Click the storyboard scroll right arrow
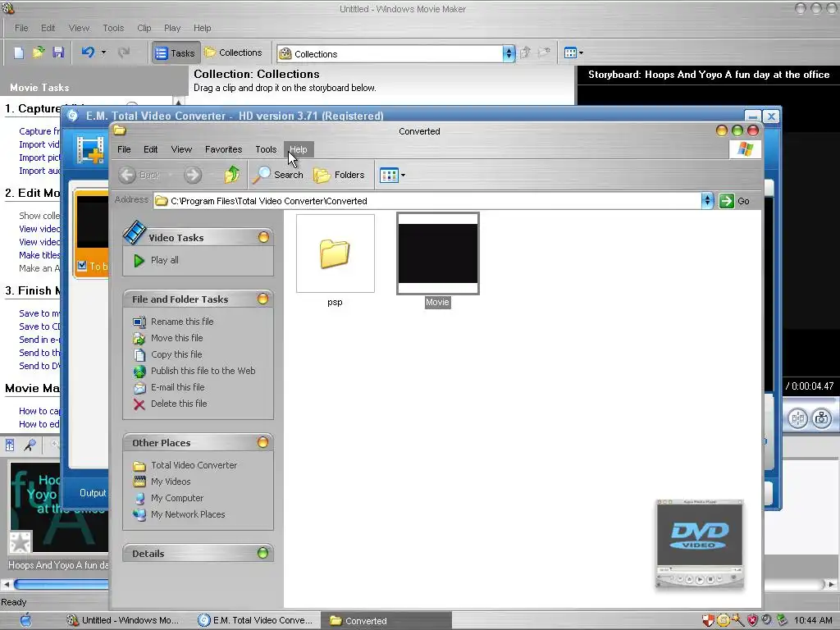This screenshot has height=630, width=840. (x=832, y=584)
